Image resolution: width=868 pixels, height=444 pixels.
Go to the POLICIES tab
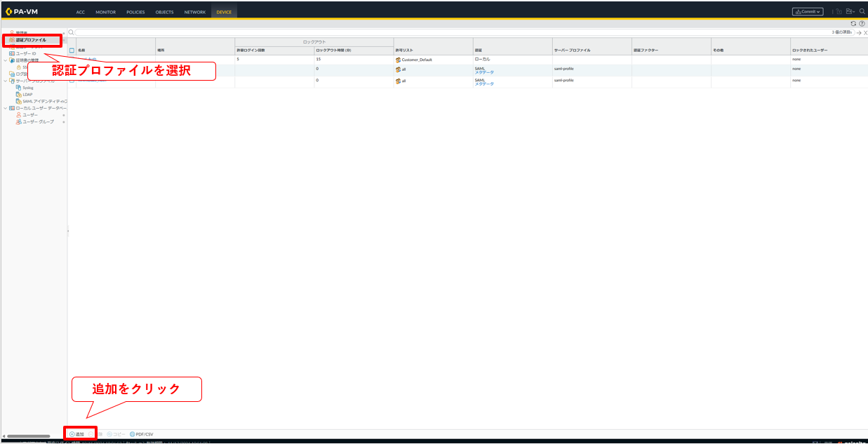(x=135, y=12)
